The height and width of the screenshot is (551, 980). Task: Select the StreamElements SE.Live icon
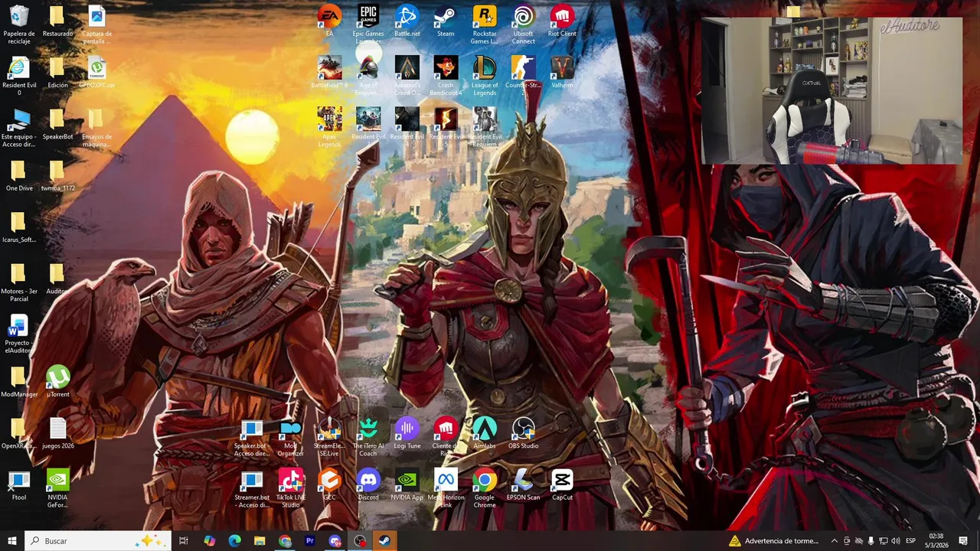(x=329, y=436)
